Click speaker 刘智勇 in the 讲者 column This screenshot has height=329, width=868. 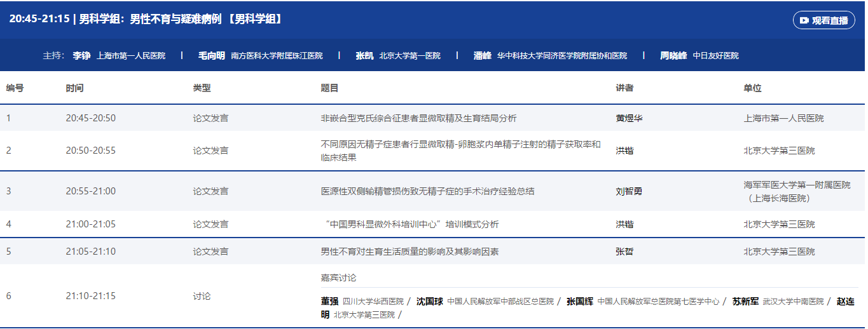tap(629, 191)
